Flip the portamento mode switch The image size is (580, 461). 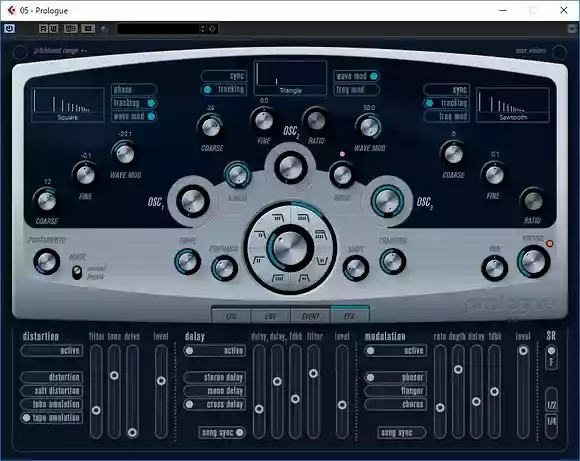[x=77, y=272]
